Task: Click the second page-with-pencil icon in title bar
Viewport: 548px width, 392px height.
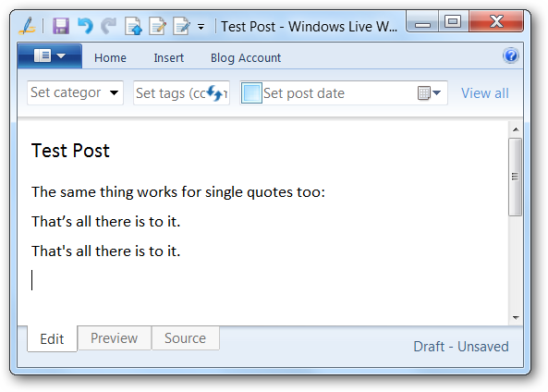Action: [158, 26]
